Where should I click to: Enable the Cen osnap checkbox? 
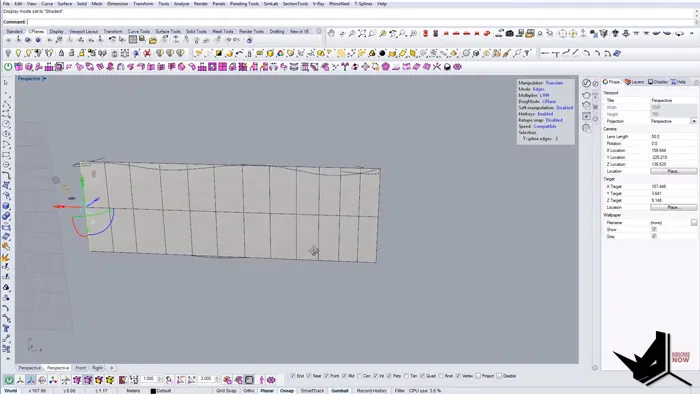[359, 376]
